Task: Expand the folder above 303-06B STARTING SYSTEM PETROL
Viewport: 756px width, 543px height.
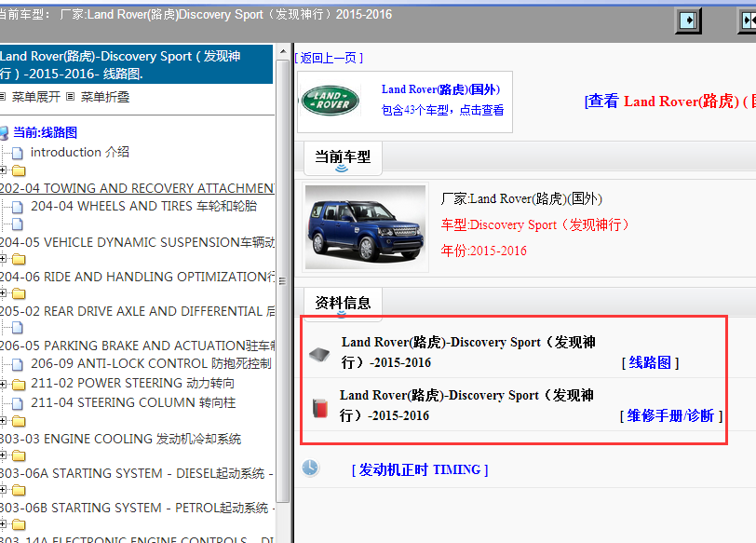Action: 3,490
